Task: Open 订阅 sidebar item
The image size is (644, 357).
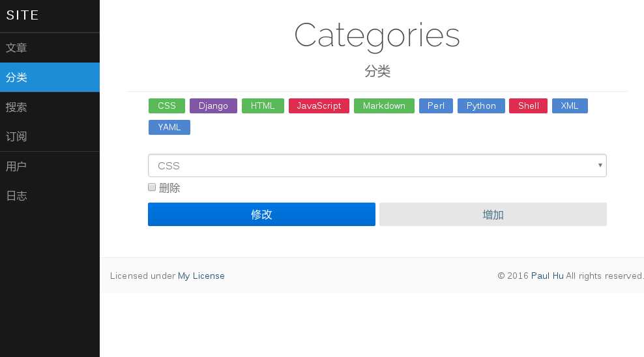Action: tap(50, 137)
